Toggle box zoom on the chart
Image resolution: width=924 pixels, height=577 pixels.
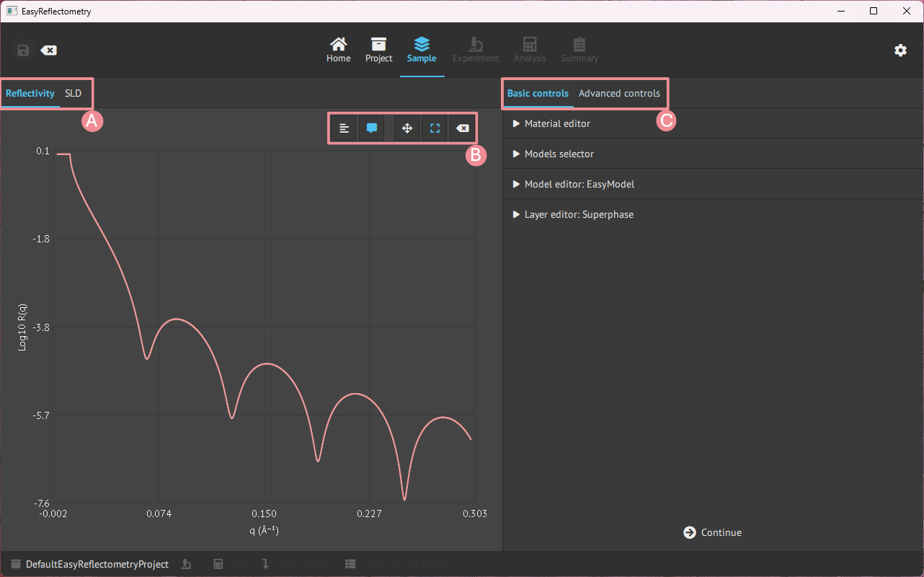tap(435, 128)
